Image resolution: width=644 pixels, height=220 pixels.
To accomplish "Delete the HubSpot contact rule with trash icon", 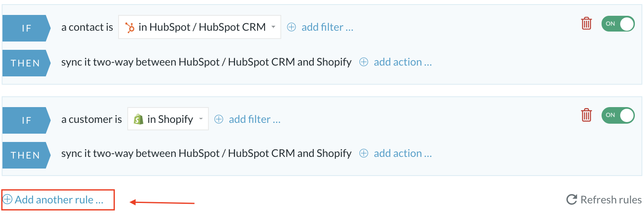I will pos(586,23).
